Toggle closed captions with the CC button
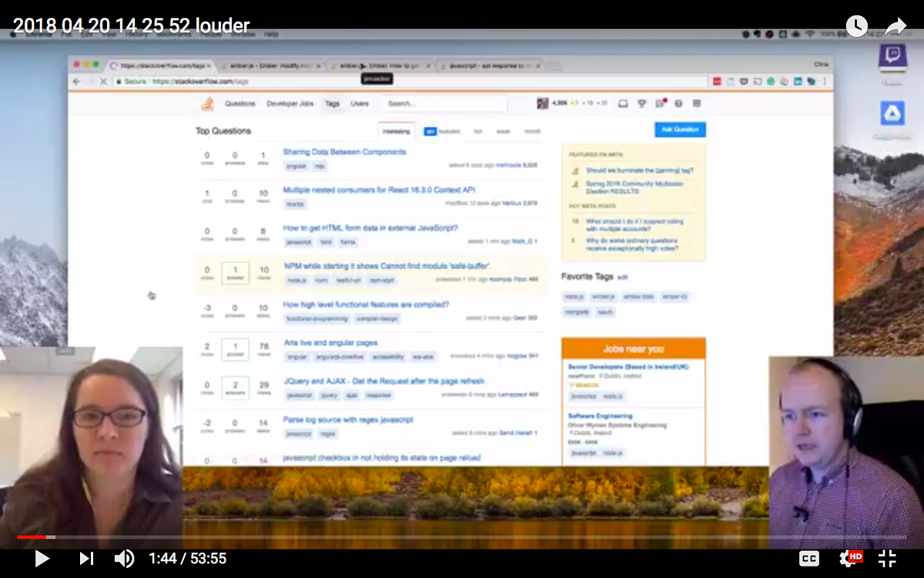Screen dimensions: 924x578 tap(808, 558)
